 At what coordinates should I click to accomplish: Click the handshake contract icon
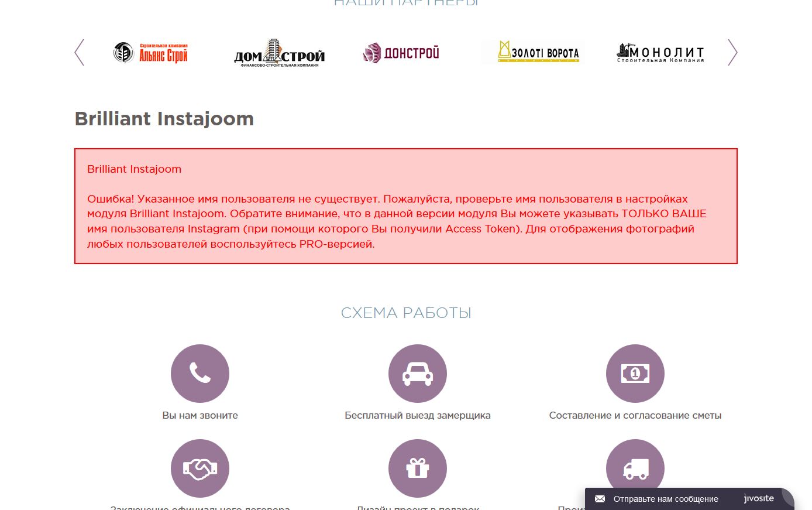[x=200, y=468]
